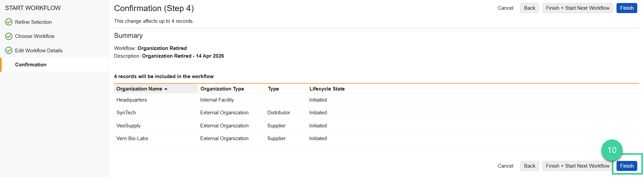Open the Edit Workflow Details step
Screen dimensions: 644x177
(x=39, y=51)
